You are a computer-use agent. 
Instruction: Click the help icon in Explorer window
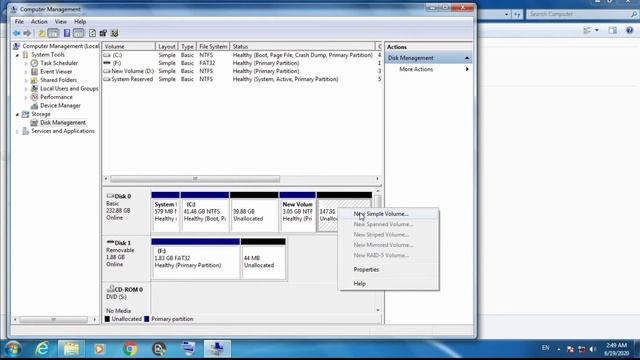(629, 30)
